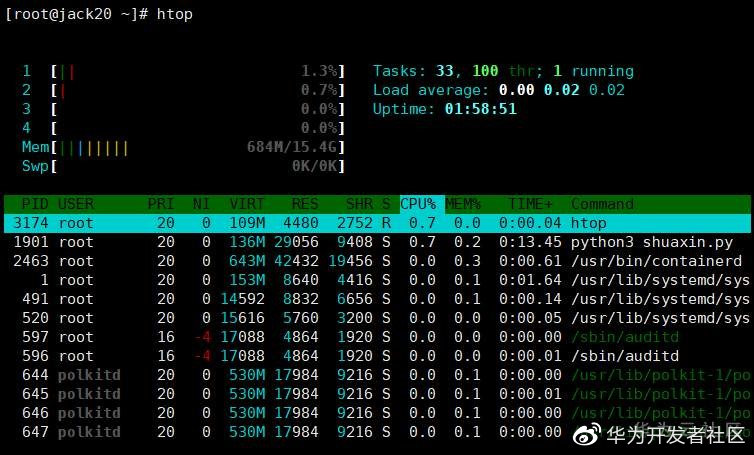Click the Weibo logo in the watermark
754x455 pixels.
pyautogui.click(x=590, y=434)
